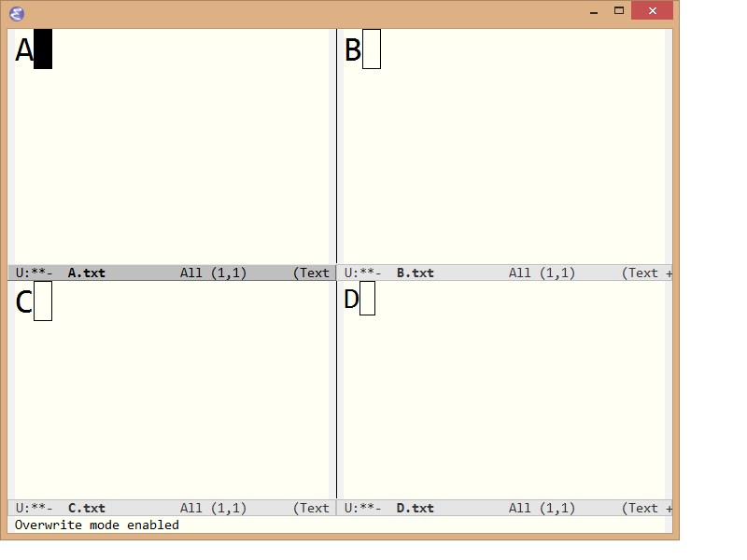Click (Text mode indicator in C.txt mode line
The height and width of the screenshot is (560, 747).
tap(311, 508)
